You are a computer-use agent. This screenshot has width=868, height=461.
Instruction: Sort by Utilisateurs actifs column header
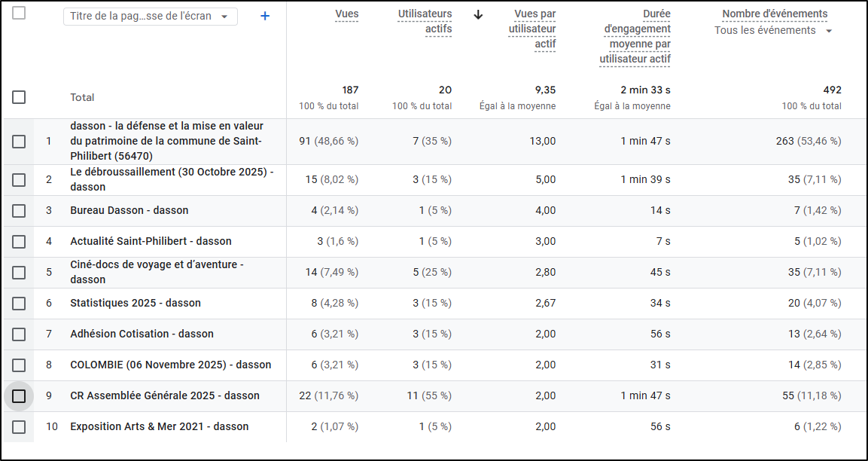425,21
